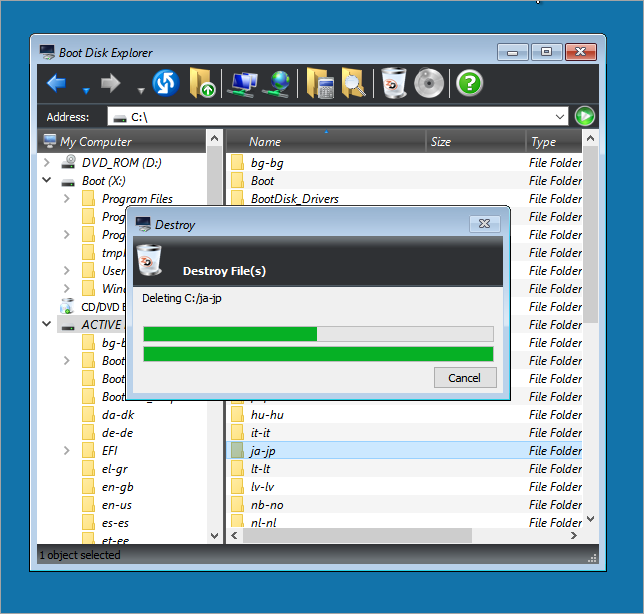Expand the DVD_ROM (D:) tree node
644x614 pixels.
[47, 163]
